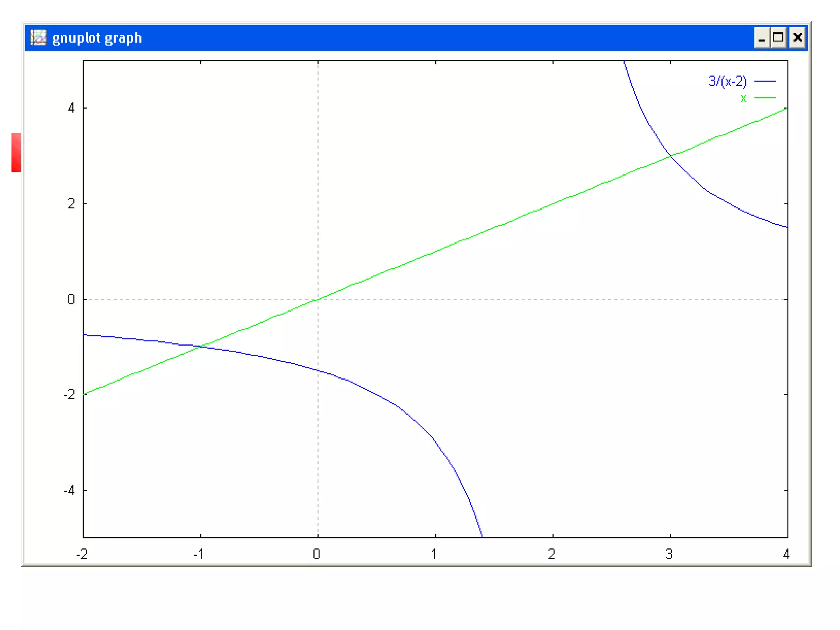
Task: Click the x-axis tick label 3
Action: point(669,554)
